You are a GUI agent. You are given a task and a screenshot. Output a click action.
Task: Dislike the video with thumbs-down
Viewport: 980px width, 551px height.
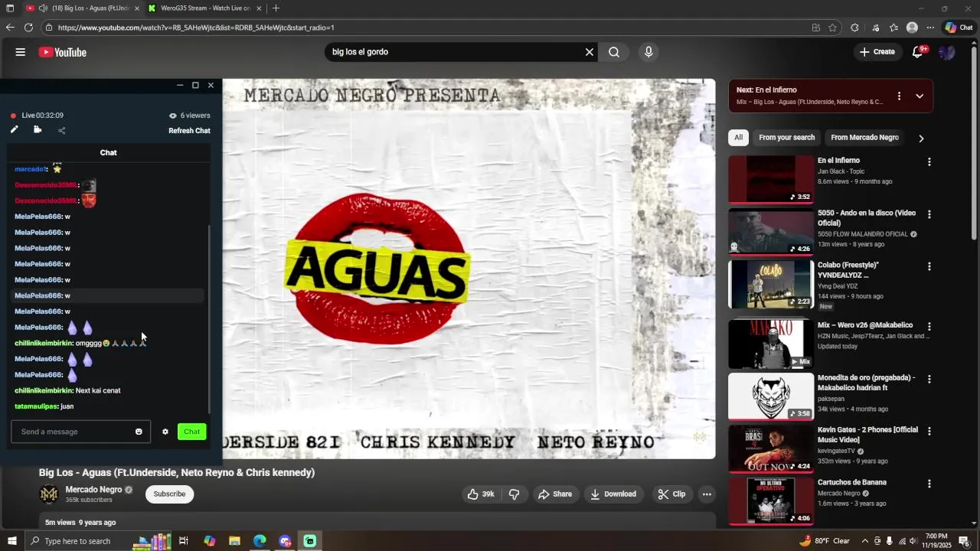tap(514, 494)
